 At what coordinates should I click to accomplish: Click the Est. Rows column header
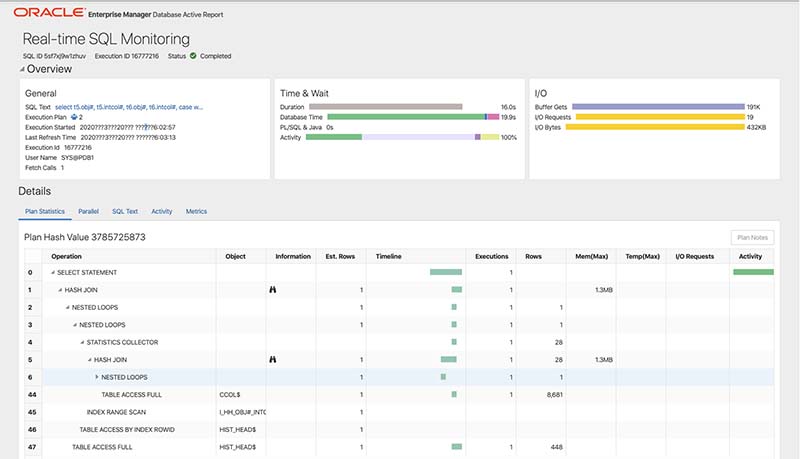[x=340, y=256]
